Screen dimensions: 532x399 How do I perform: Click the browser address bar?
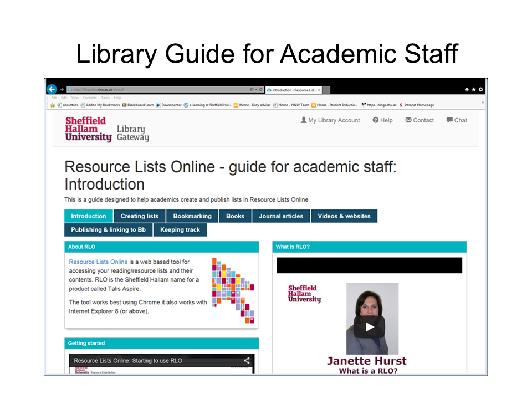pyautogui.click(x=155, y=89)
